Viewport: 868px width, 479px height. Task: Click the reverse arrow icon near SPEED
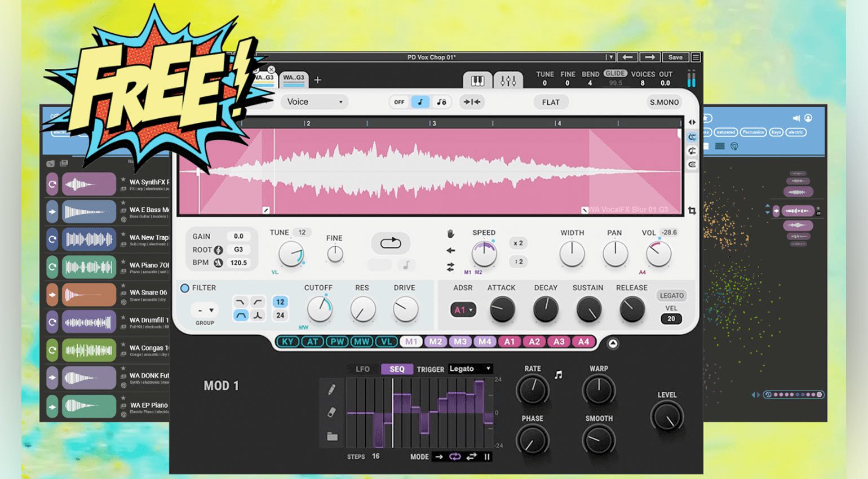[450, 250]
